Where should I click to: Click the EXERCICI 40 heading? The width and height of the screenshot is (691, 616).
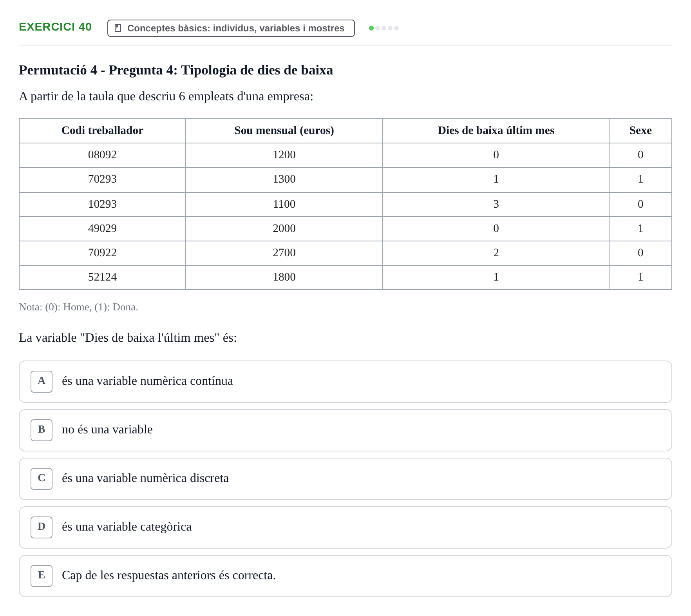point(55,27)
